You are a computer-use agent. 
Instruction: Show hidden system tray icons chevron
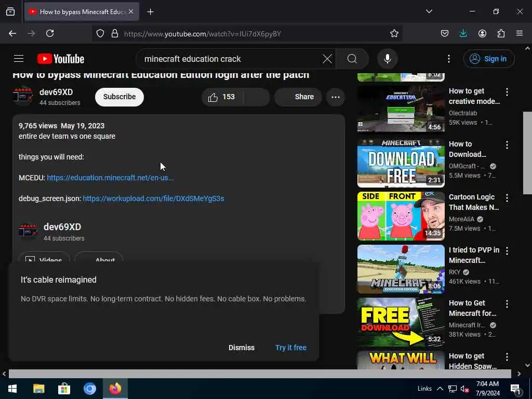coord(440,389)
